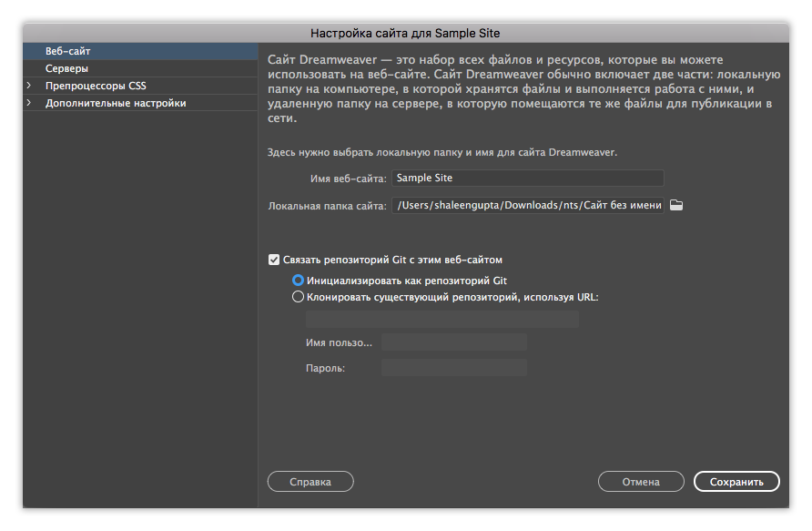Enable "Связать репозиторий Git с этим веб-сайтом"
Image resolution: width=812 pixels, height=531 pixels.
click(x=274, y=260)
